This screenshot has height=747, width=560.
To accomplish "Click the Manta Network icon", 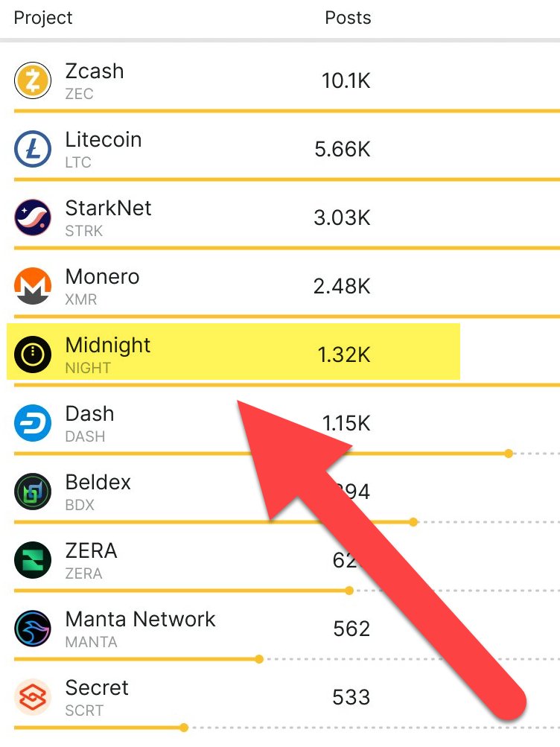I will tap(33, 629).
